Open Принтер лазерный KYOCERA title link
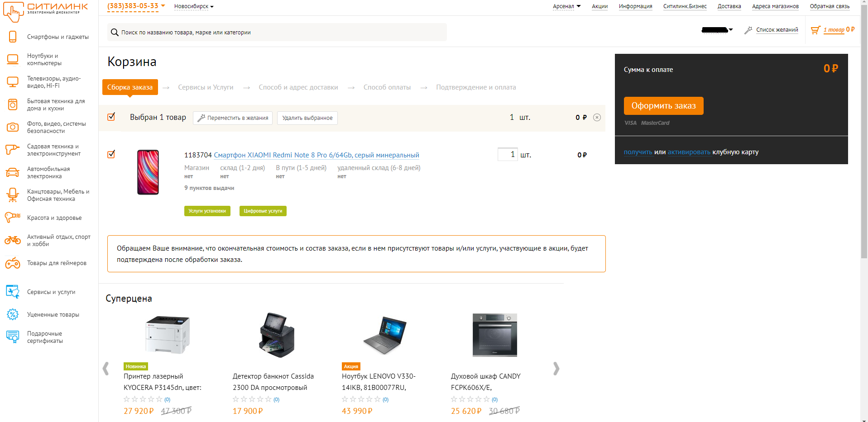Viewport: 868px width, 422px height. point(163,382)
